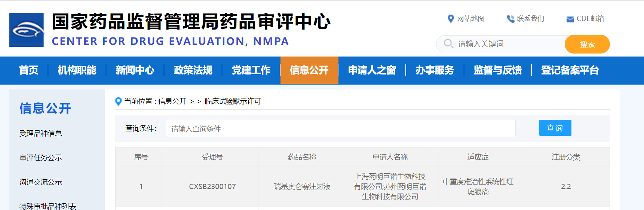Open the 政策法规 menu
Viewport: 644px width, 210px height.
193,70
